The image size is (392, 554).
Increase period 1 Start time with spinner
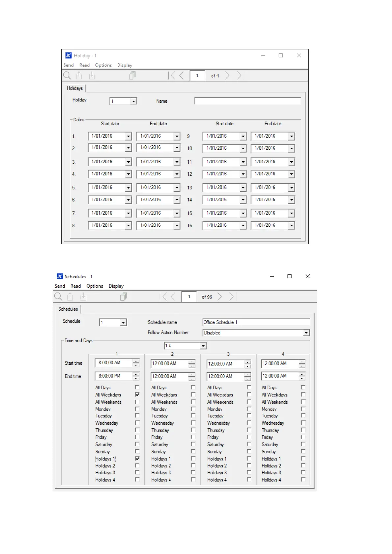pyautogui.click(x=136, y=361)
